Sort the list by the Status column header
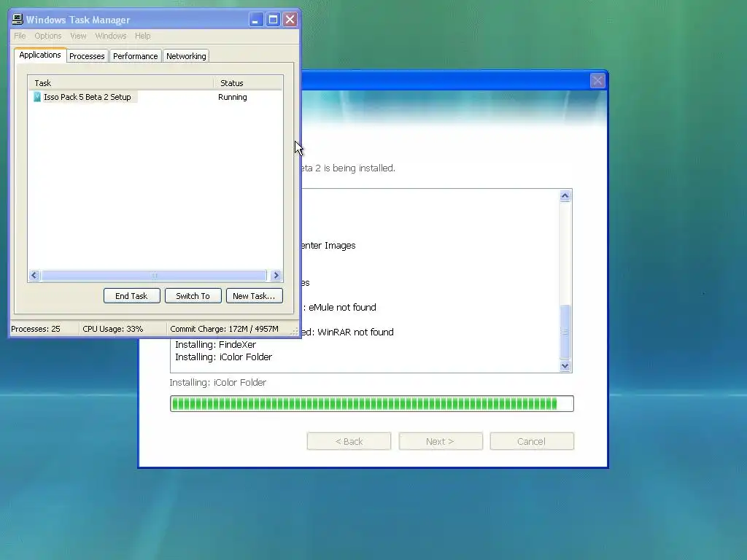The image size is (747, 560). [248, 83]
